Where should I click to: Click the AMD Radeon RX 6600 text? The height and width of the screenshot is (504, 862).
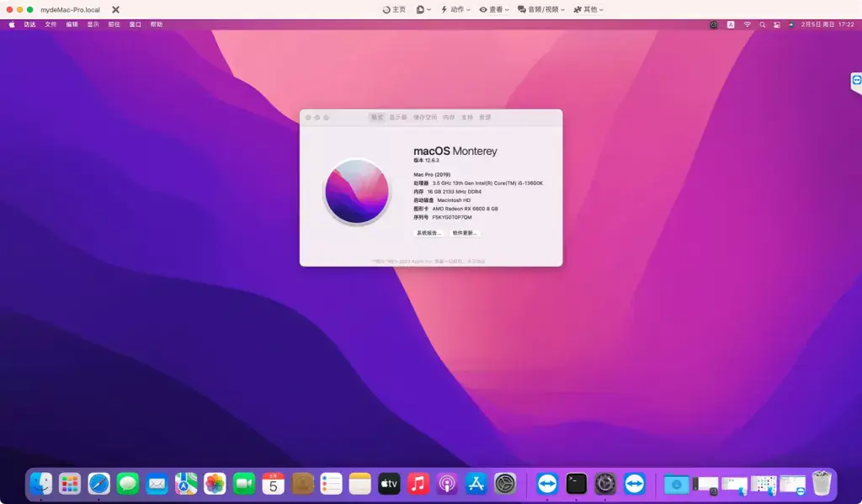pyautogui.click(x=465, y=209)
